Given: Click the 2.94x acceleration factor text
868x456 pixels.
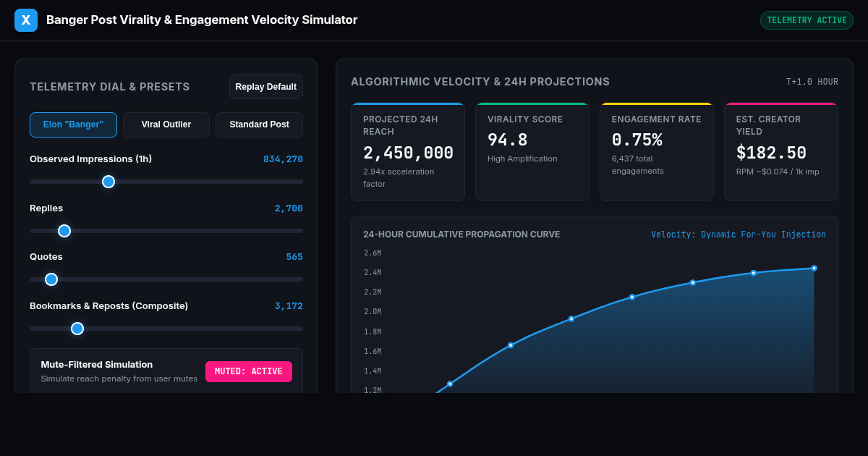Looking at the screenshot, I should [x=399, y=178].
